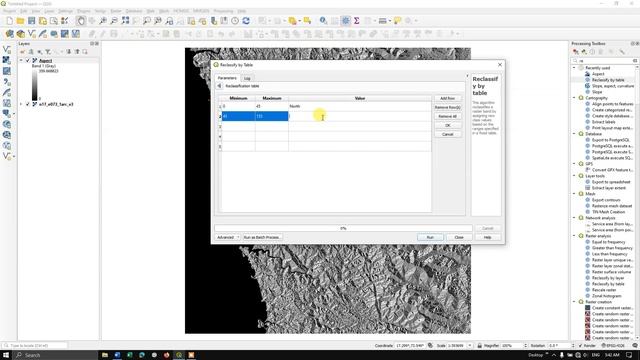Collapse the Aspect layer tree node
This screenshot has width=640, height=360.
pos(21,60)
